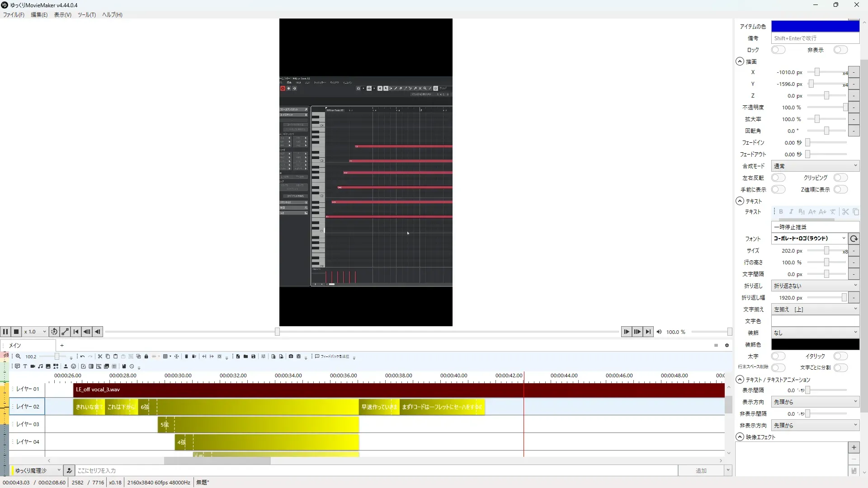Click the delete item trash icon
Viewport: 868px width, 488px height.
pyautogui.click(x=186, y=357)
